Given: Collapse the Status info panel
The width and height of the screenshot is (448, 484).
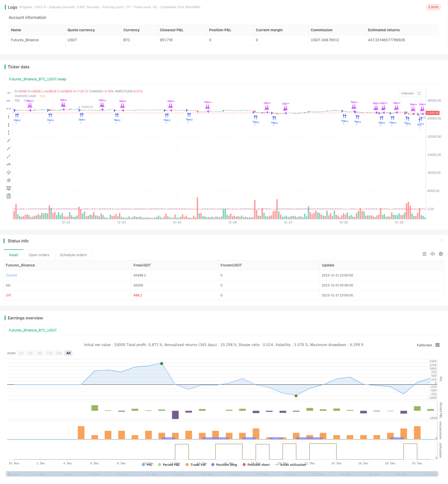Looking at the screenshot, I should 442,241.
